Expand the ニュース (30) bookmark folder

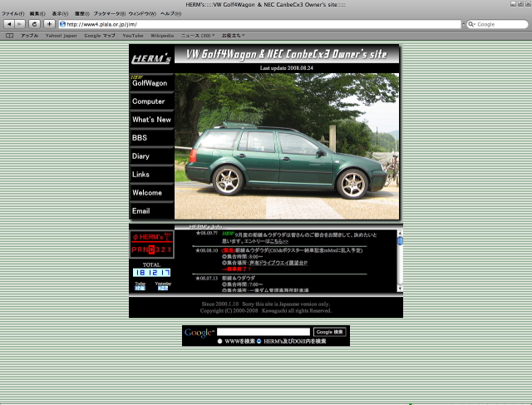coord(198,36)
